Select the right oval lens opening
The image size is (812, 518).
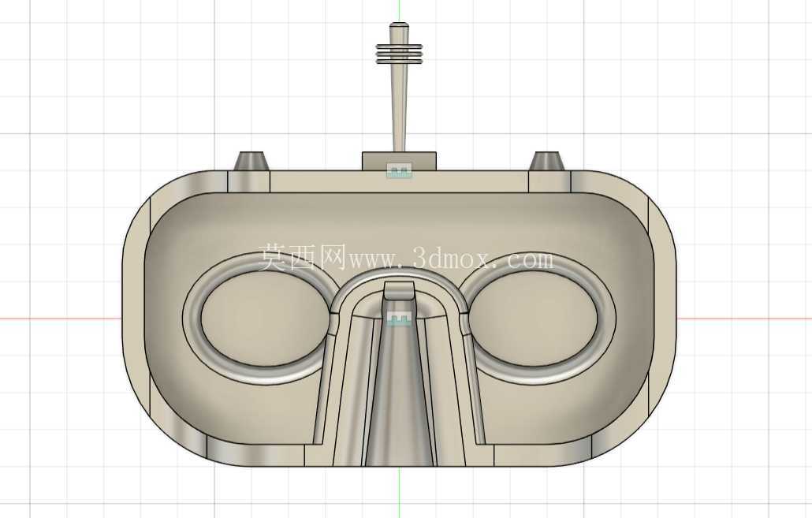(x=533, y=319)
